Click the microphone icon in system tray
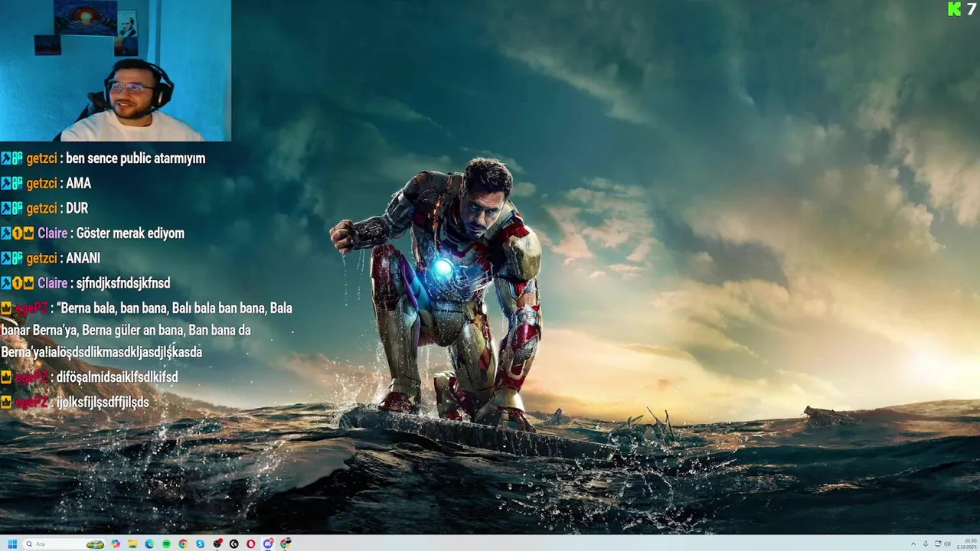 click(926, 544)
